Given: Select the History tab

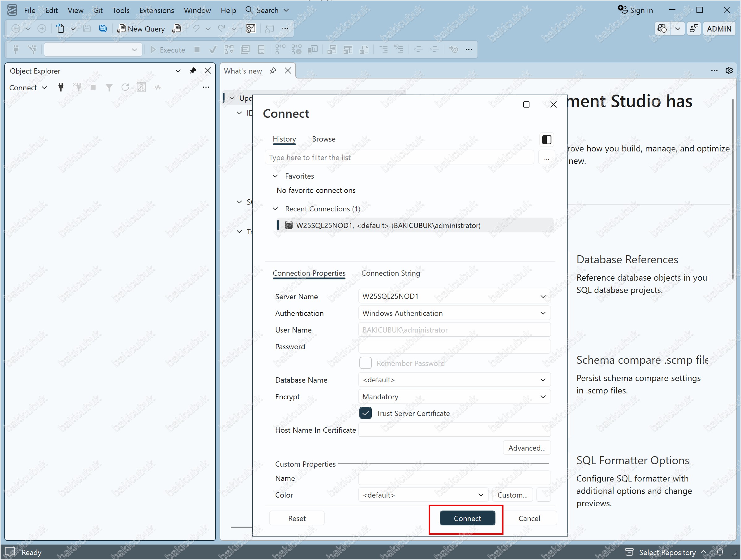Looking at the screenshot, I should pos(285,139).
